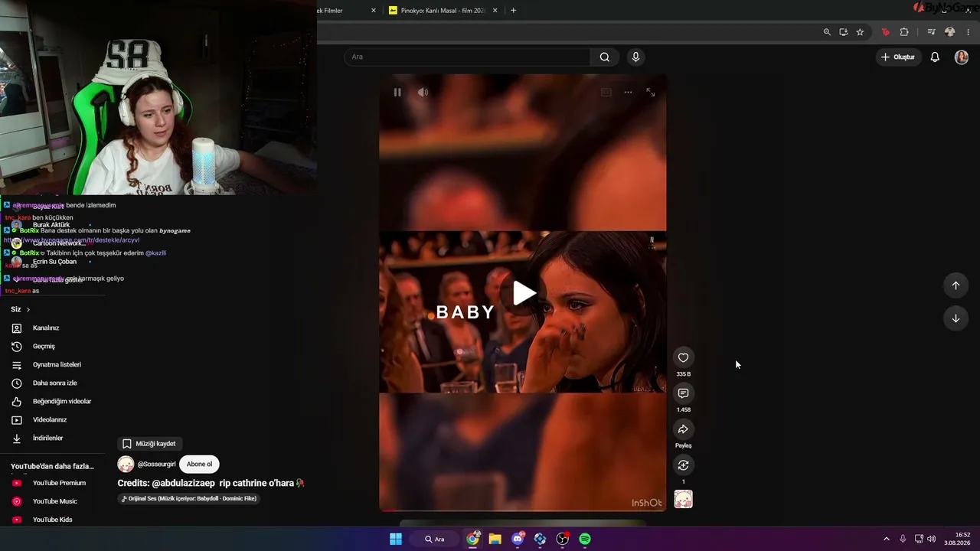Open the Orijinal Ses music chip
The image size is (980, 551).
[188, 499]
